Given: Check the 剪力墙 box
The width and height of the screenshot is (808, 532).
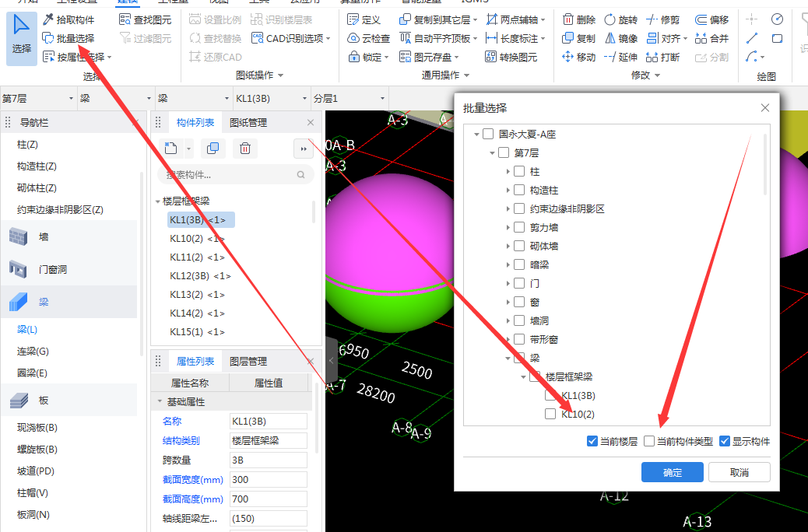Looking at the screenshot, I should coord(519,227).
